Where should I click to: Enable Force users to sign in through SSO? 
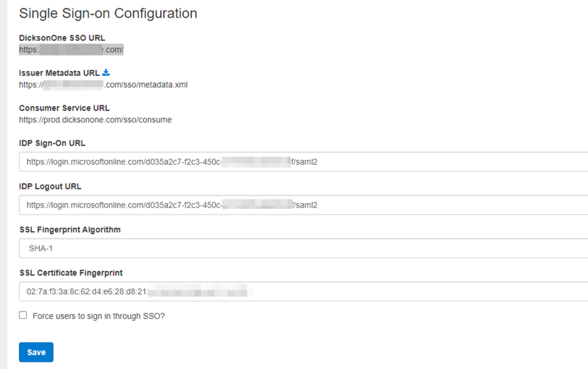pyautogui.click(x=23, y=315)
